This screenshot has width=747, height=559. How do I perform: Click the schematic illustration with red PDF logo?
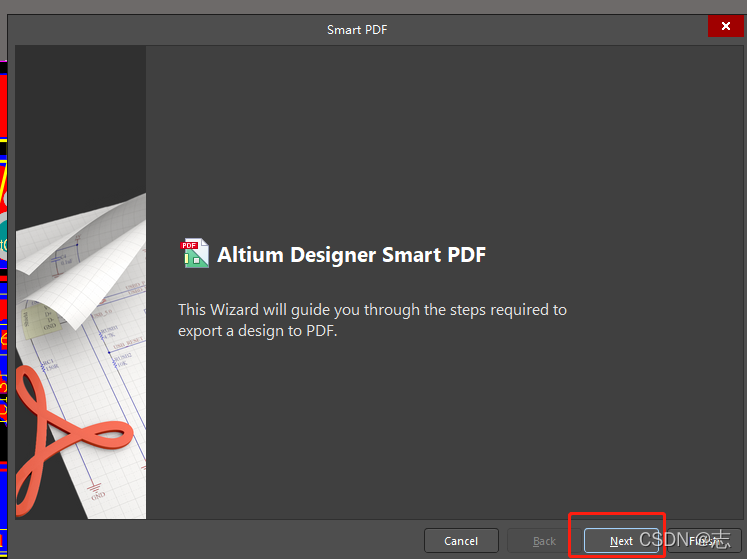tap(81, 282)
